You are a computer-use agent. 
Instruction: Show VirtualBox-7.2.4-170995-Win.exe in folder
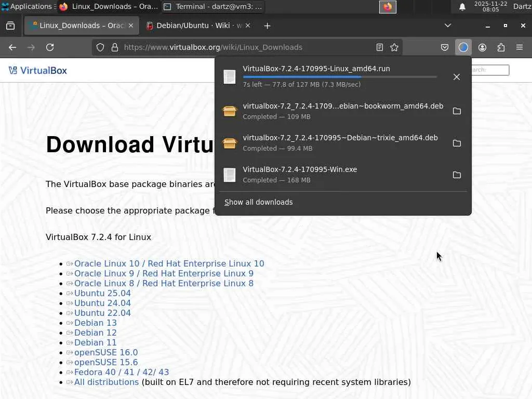457,175
